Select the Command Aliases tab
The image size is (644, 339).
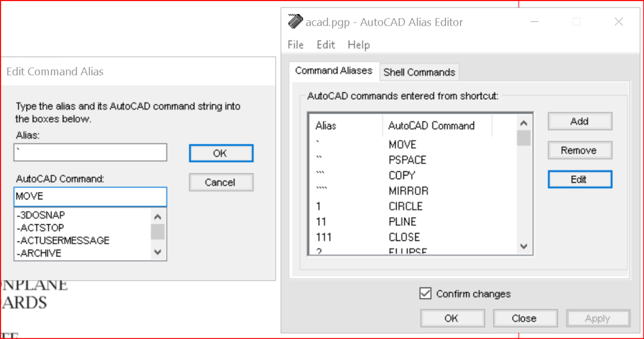coord(333,71)
